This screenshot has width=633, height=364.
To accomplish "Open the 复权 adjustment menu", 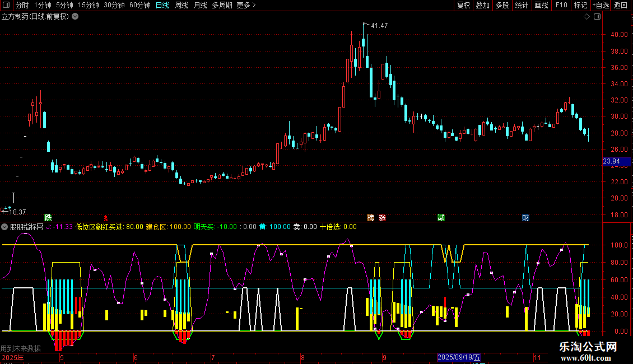I will tap(463, 5).
